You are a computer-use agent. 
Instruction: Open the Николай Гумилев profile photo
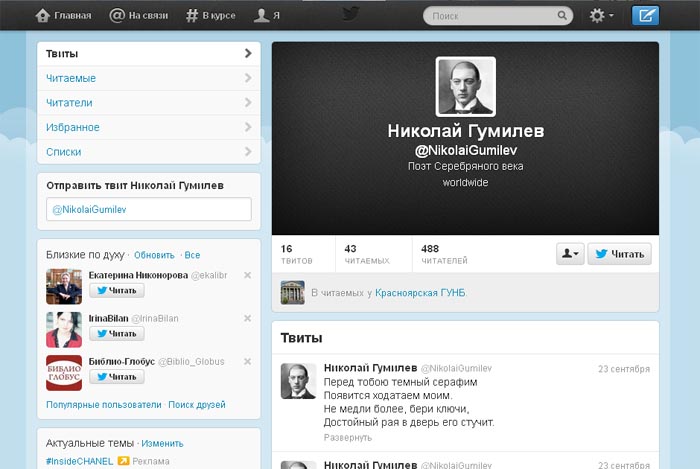466,87
